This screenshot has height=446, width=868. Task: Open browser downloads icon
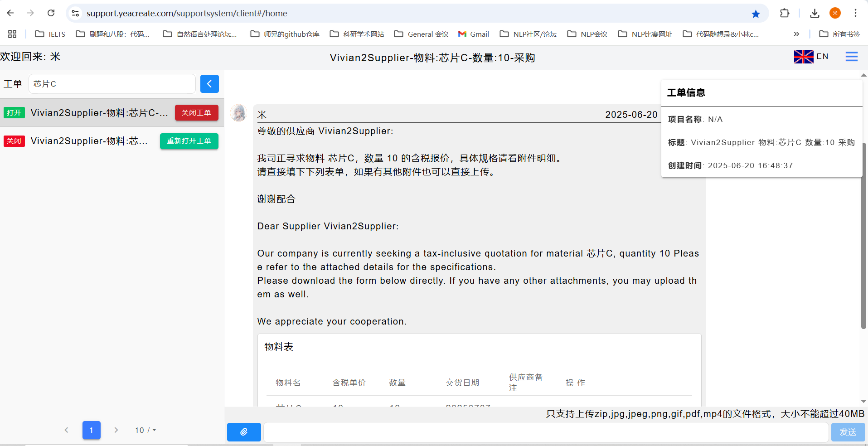815,14
